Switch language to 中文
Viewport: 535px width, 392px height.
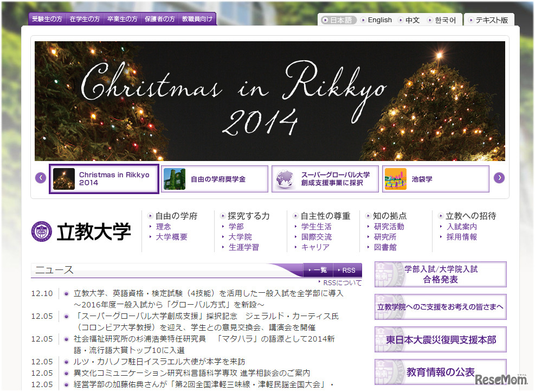pos(409,20)
